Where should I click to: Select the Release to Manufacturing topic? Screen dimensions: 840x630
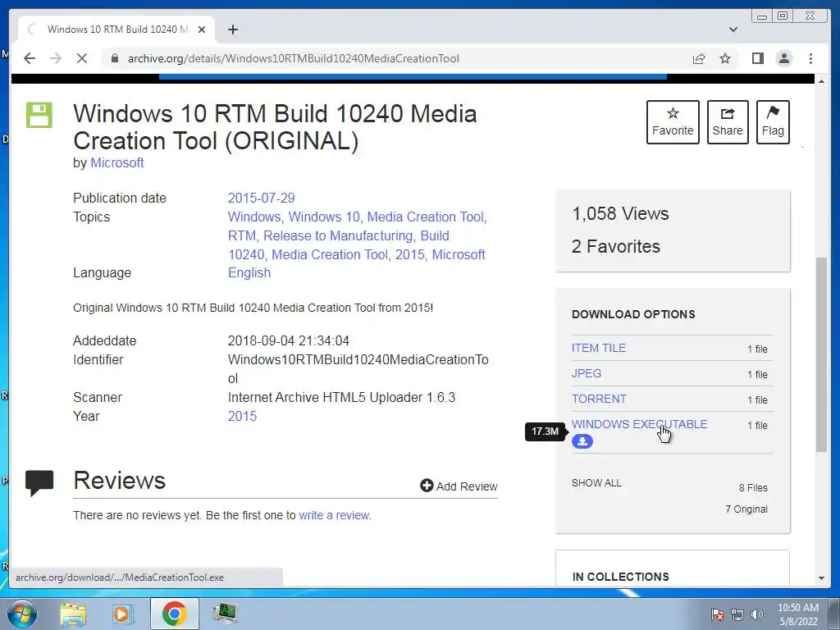pos(337,235)
